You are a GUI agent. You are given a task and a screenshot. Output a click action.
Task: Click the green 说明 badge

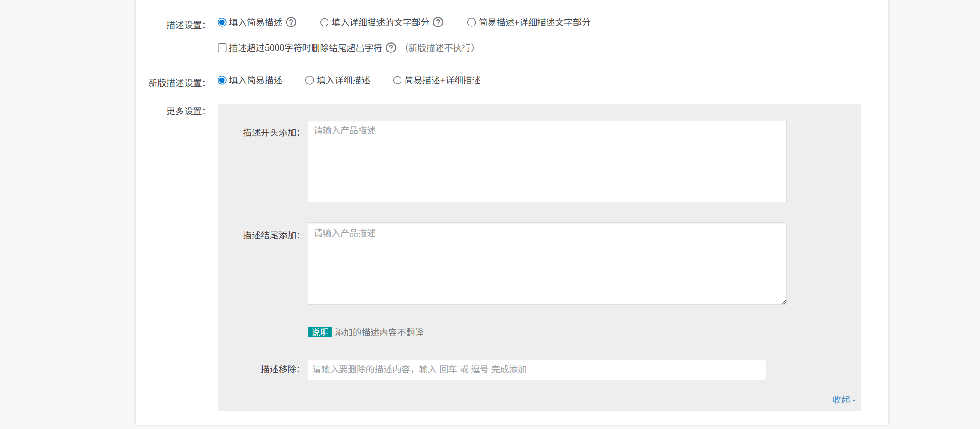tap(319, 332)
